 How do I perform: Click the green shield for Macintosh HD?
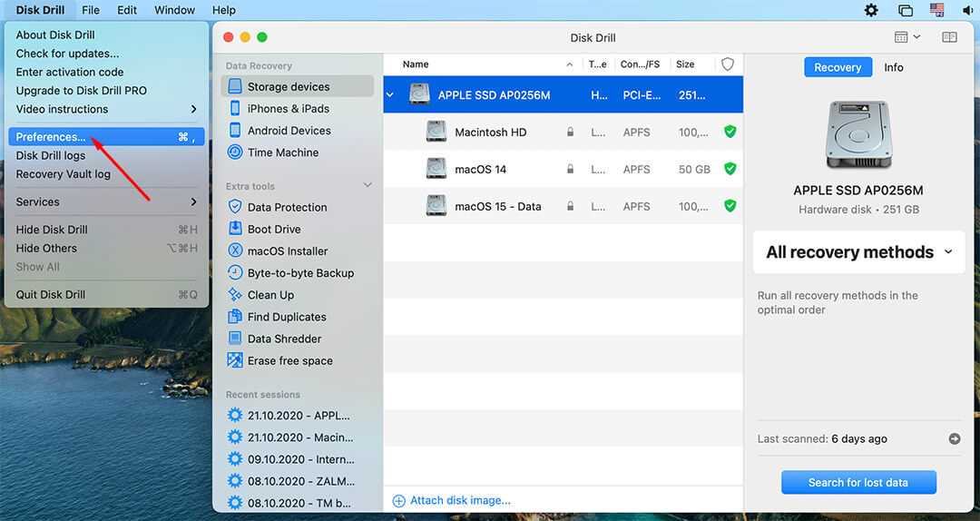pyautogui.click(x=730, y=132)
